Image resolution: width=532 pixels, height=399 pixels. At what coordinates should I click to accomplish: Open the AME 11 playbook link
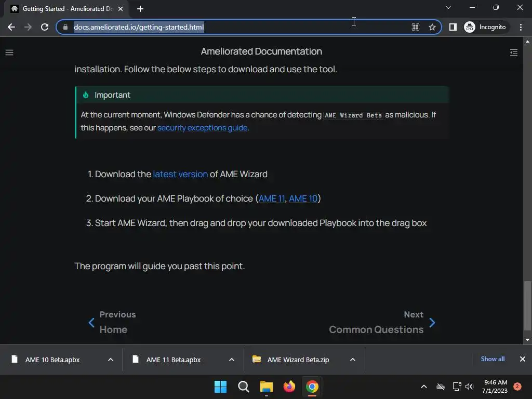pyautogui.click(x=271, y=198)
